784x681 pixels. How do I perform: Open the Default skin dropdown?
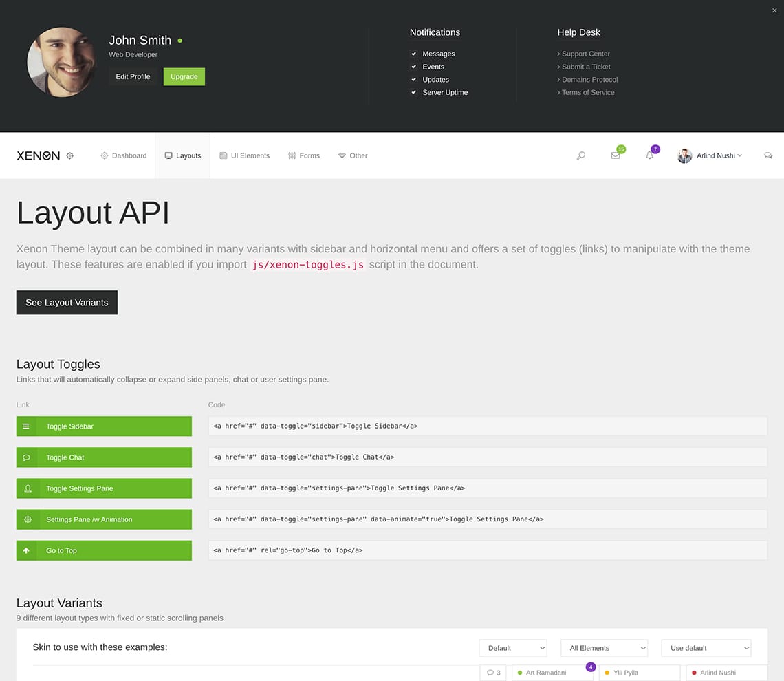512,647
